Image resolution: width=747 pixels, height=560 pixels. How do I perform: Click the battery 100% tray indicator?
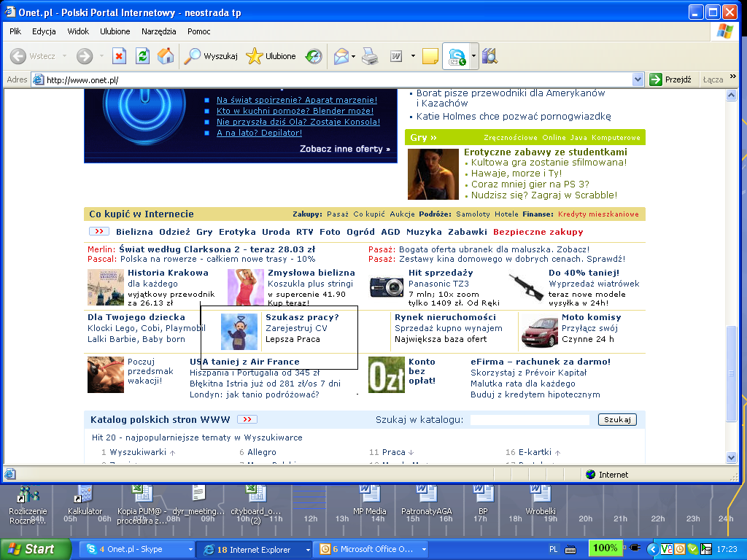click(x=605, y=548)
